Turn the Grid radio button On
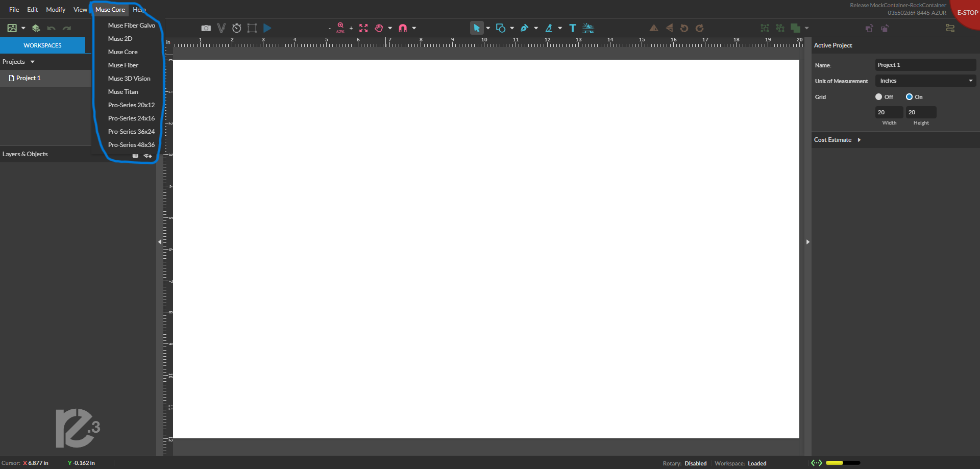 point(909,96)
